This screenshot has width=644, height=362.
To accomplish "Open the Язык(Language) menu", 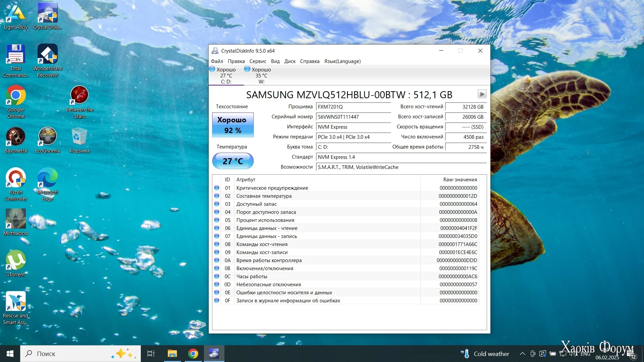I will (x=342, y=61).
